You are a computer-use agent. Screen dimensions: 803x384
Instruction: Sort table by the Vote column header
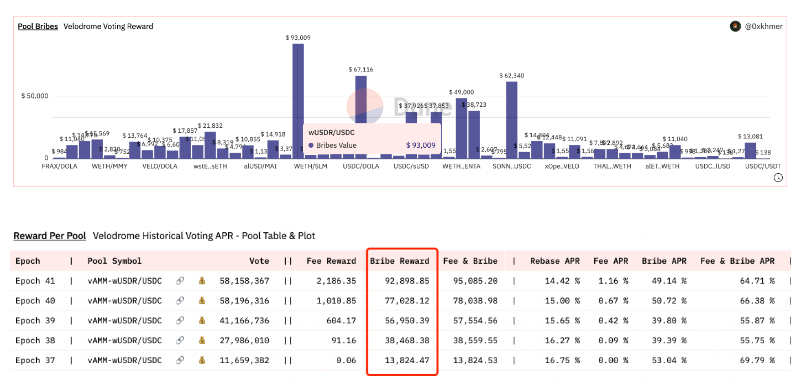(x=259, y=261)
